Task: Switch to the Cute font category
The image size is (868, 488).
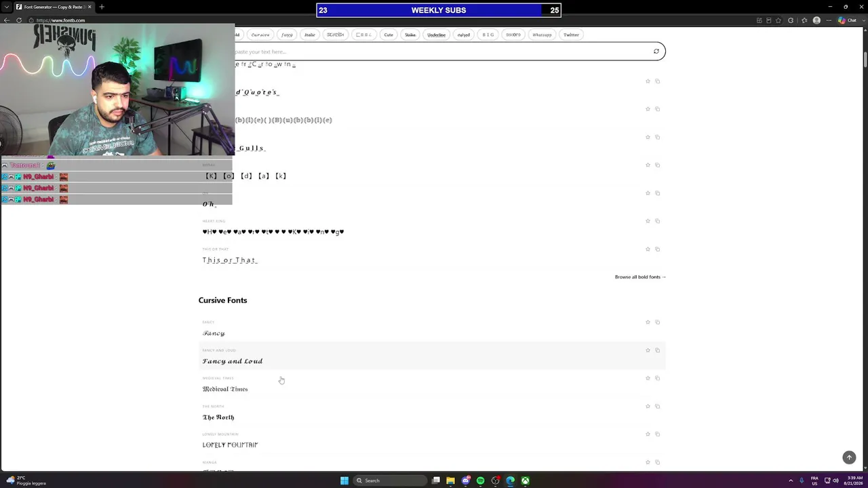Action: tap(389, 35)
